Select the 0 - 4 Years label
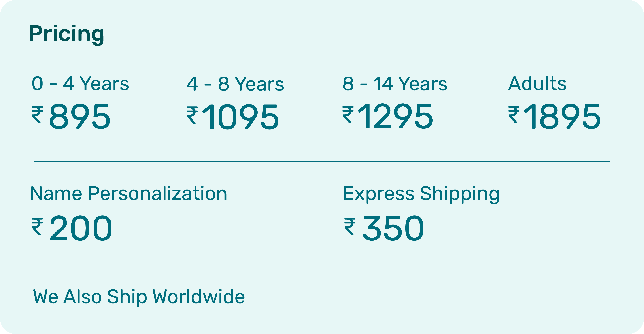The image size is (644, 334). pyautogui.click(x=80, y=83)
